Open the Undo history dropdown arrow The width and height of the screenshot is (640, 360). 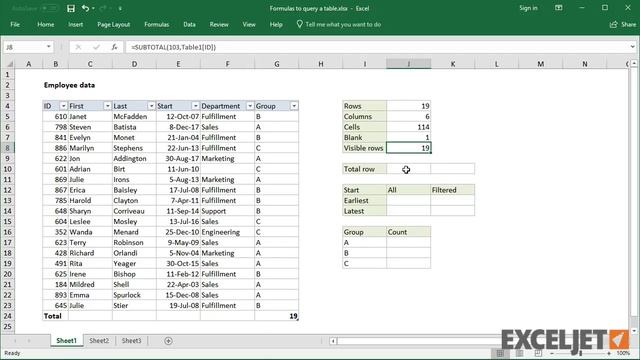point(93,9)
